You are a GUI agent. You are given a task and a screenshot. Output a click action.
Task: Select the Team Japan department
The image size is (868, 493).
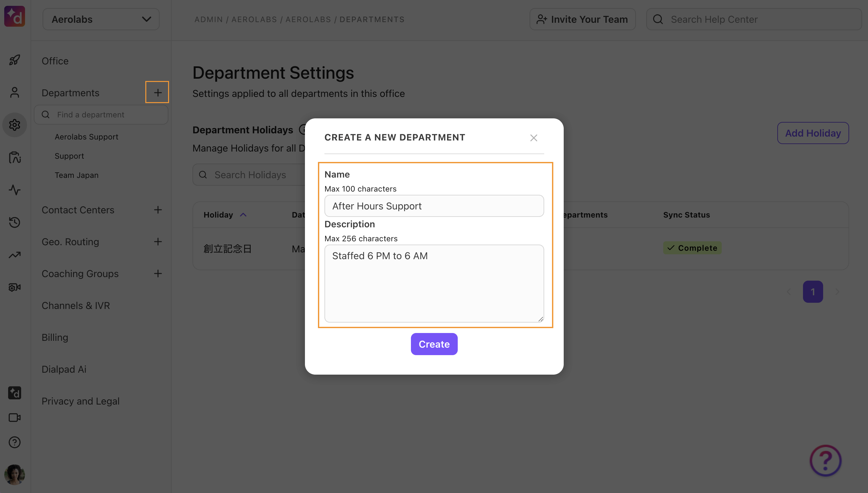77,175
